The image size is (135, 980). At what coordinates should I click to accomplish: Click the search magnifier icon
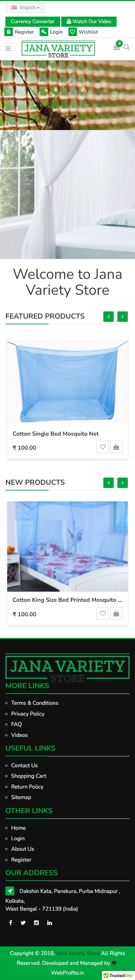click(x=127, y=47)
